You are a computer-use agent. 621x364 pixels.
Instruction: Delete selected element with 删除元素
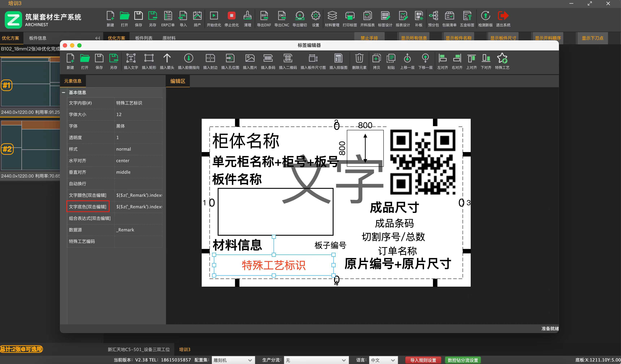359,61
